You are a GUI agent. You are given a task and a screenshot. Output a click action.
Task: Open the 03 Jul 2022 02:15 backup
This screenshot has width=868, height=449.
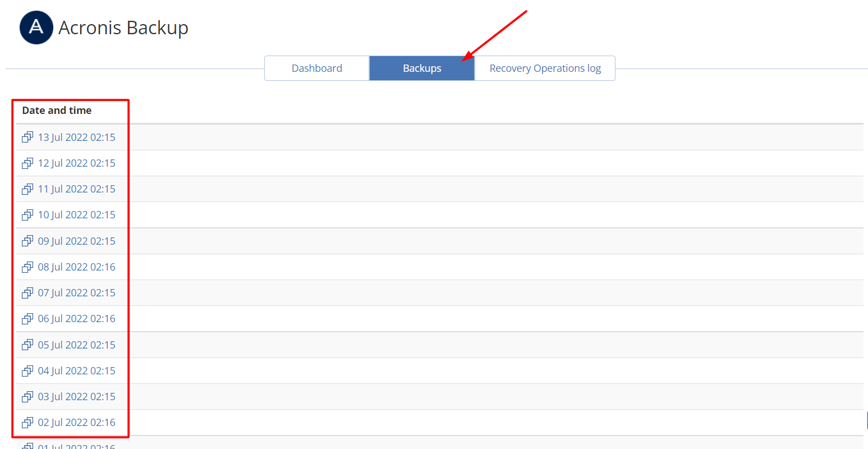point(76,397)
